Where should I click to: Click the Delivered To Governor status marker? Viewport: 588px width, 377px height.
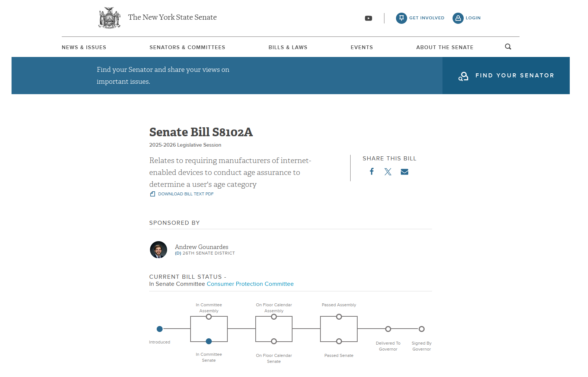tap(388, 329)
